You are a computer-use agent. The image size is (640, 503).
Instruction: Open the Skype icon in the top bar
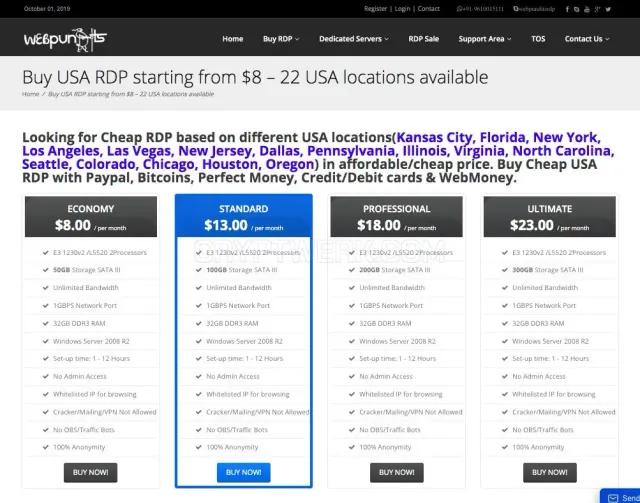(576, 9)
